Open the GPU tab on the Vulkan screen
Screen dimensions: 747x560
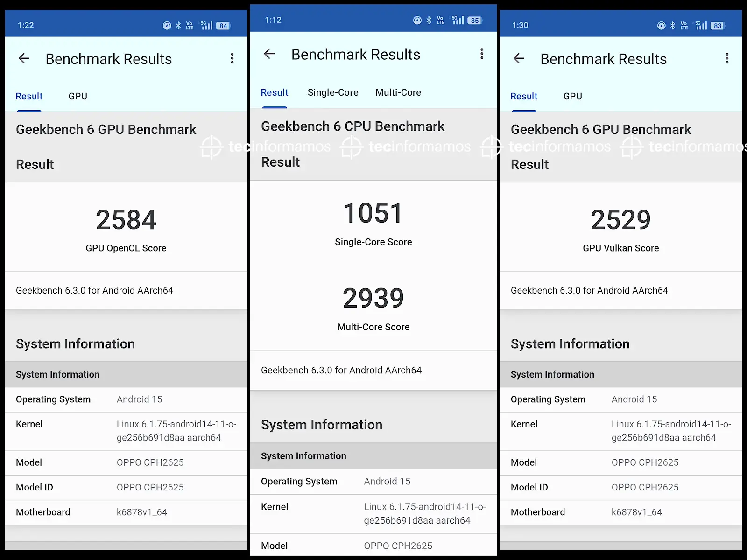(x=572, y=96)
